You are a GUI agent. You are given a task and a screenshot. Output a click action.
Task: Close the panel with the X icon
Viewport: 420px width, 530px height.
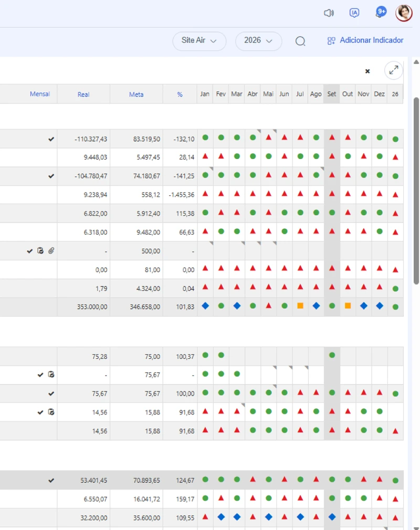point(367,71)
